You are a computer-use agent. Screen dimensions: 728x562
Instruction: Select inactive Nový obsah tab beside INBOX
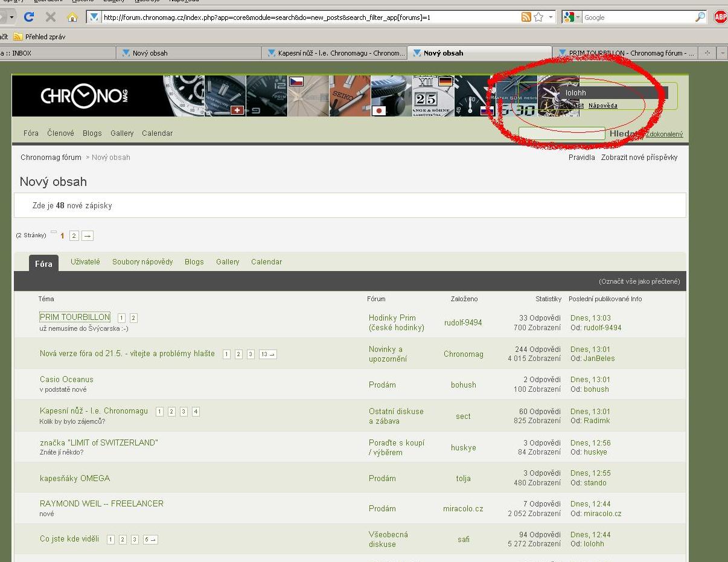189,53
